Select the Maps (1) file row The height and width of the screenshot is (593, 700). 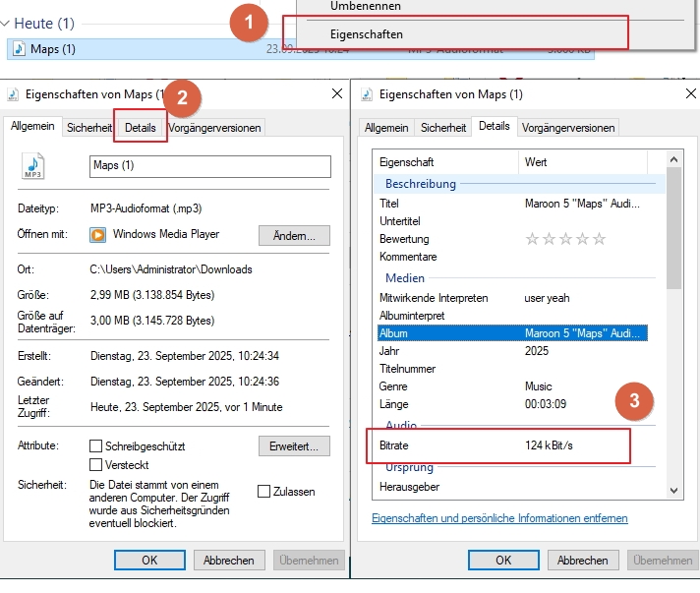[300, 48]
